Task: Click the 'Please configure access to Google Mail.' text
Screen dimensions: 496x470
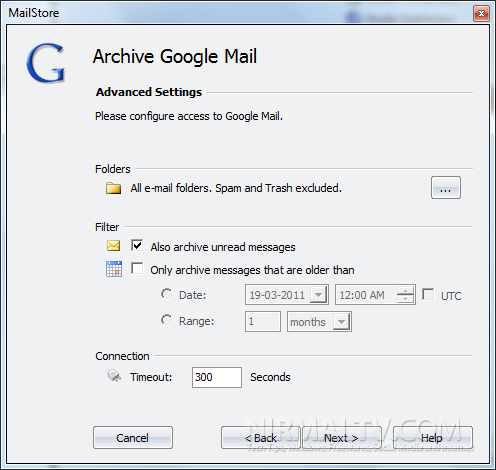Action: (189, 116)
